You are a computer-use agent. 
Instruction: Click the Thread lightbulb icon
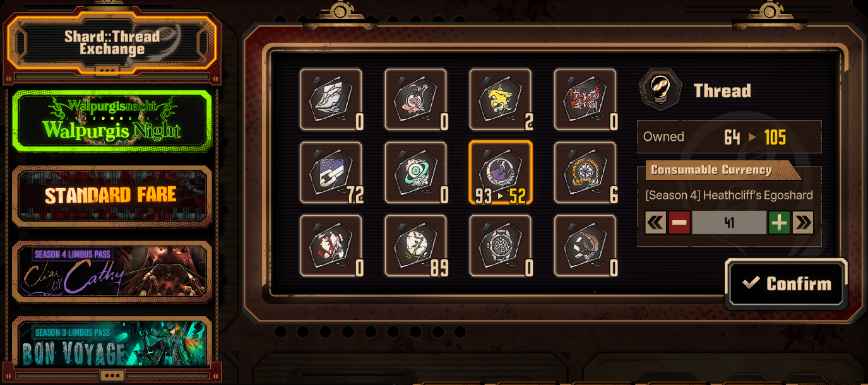pos(660,90)
